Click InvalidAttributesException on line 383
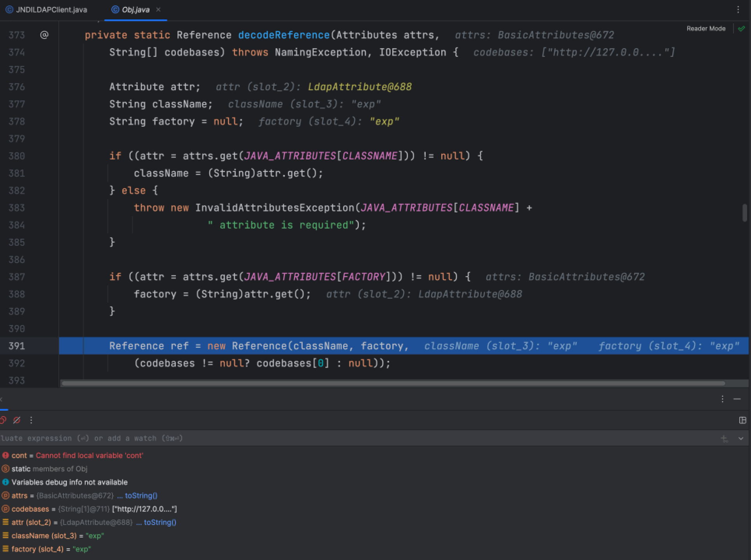The height and width of the screenshot is (560, 751). [275, 208]
